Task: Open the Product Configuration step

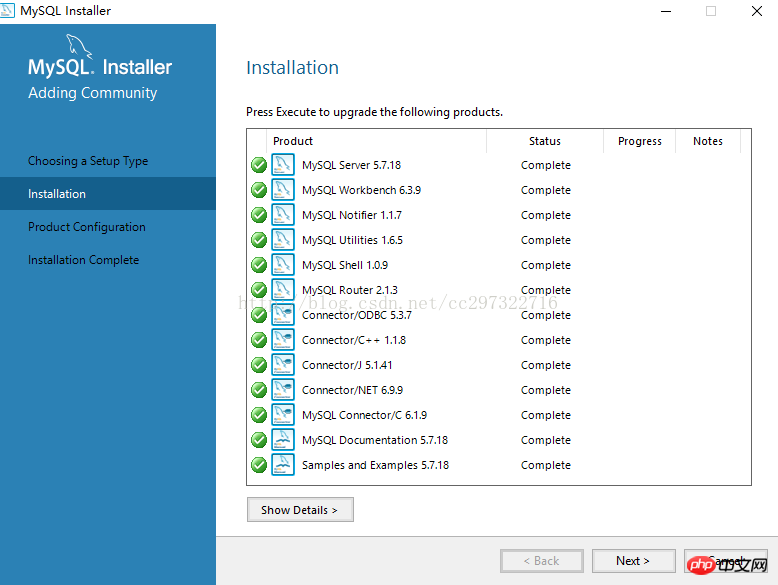Action: (87, 227)
